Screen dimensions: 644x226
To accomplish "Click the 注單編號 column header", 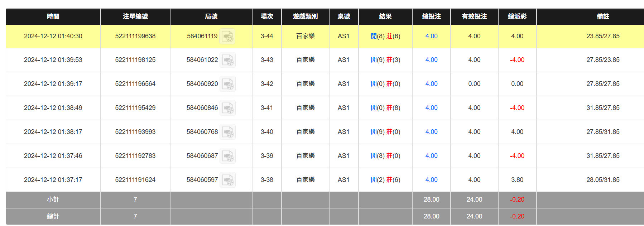I will click(x=135, y=16).
